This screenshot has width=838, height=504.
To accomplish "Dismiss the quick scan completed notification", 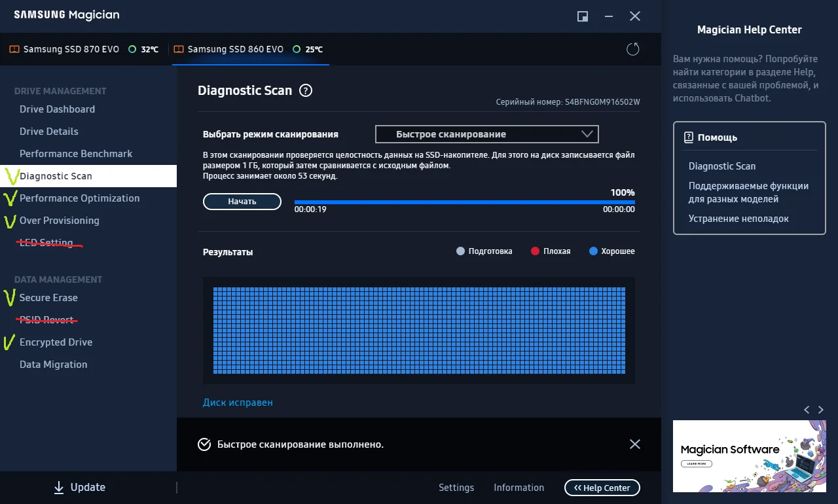I will (634, 444).
